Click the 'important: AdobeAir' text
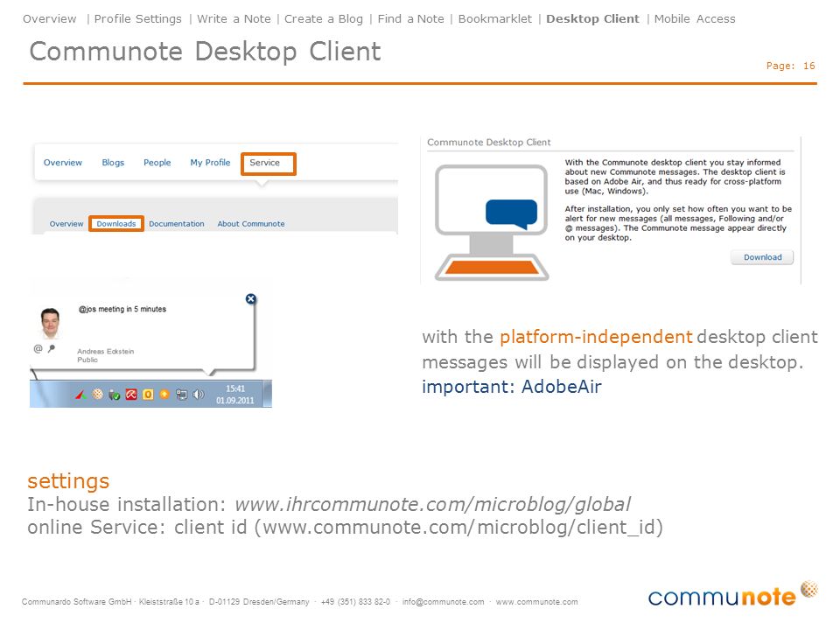The image size is (840, 630). click(512, 387)
